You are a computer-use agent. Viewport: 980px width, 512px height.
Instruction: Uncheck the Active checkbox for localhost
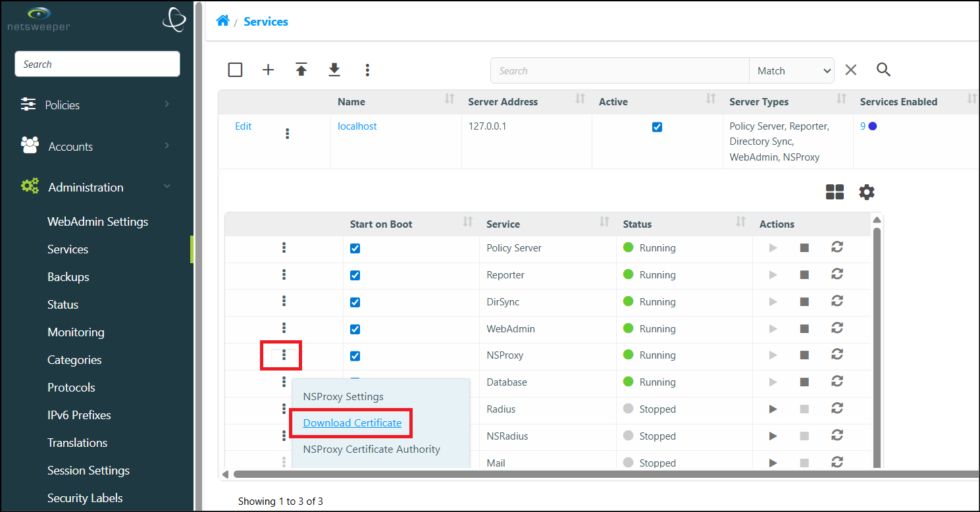tap(657, 127)
